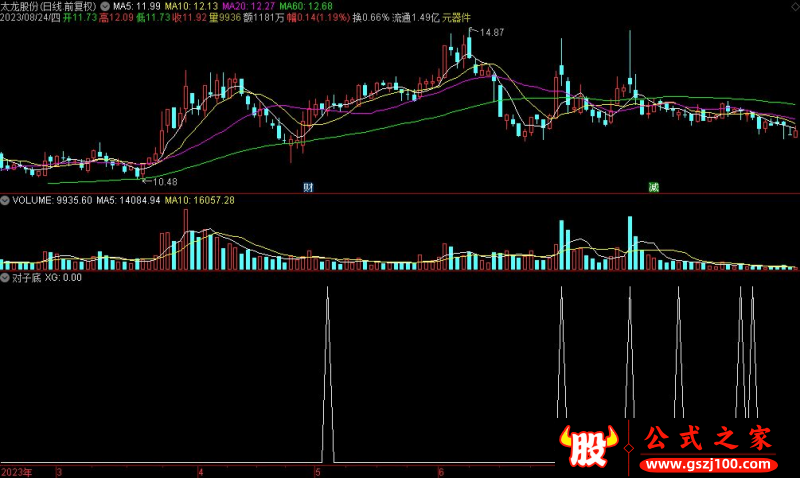The height and width of the screenshot is (478, 800).
Task: Open the indicator dropdown beside 太龙股份 title
Action: (x=105, y=7)
